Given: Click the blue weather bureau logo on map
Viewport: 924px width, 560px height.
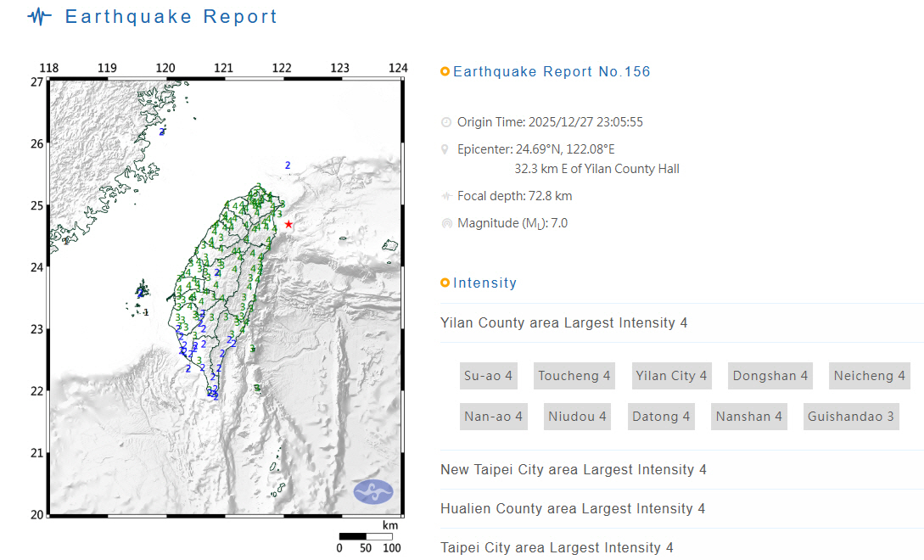Looking at the screenshot, I should 373,490.
